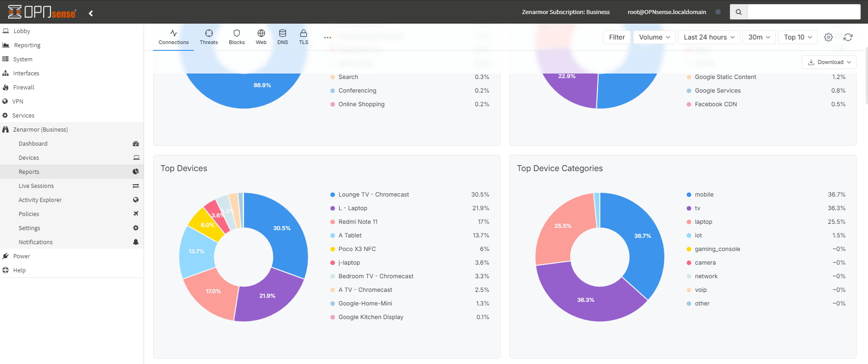Screen dimensions: 868x364
Task: Open the Blocks shield tab
Action: point(236,37)
